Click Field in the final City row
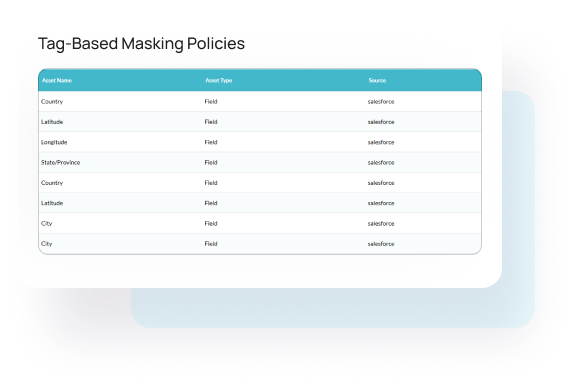This screenshot has width=578, height=389. [x=211, y=244]
